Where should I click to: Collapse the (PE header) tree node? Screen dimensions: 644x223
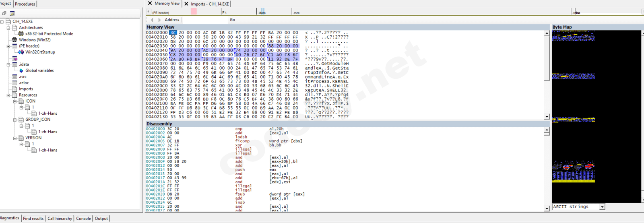(x=8, y=46)
